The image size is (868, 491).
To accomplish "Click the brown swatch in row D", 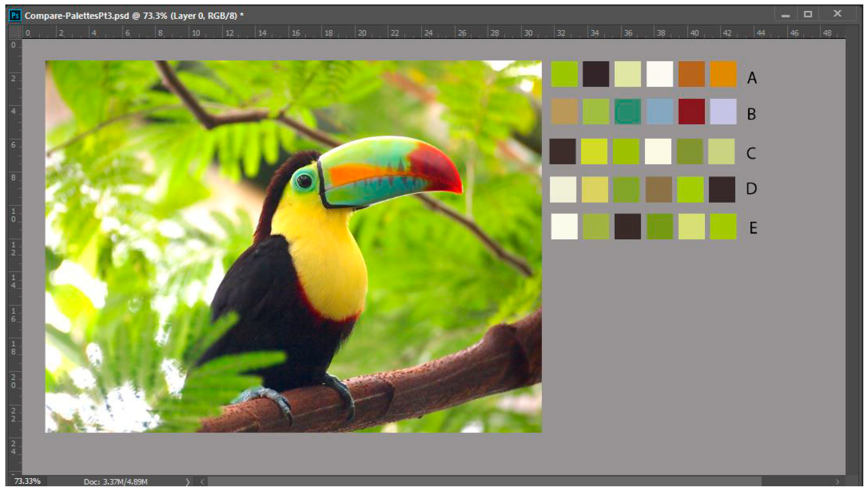I will coord(659,190).
